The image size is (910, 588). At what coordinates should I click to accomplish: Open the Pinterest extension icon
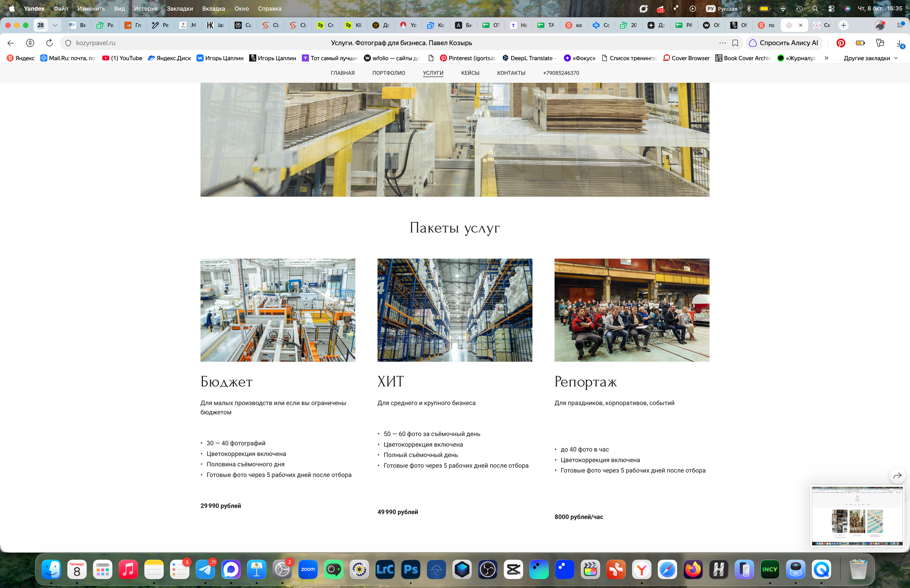pos(840,43)
